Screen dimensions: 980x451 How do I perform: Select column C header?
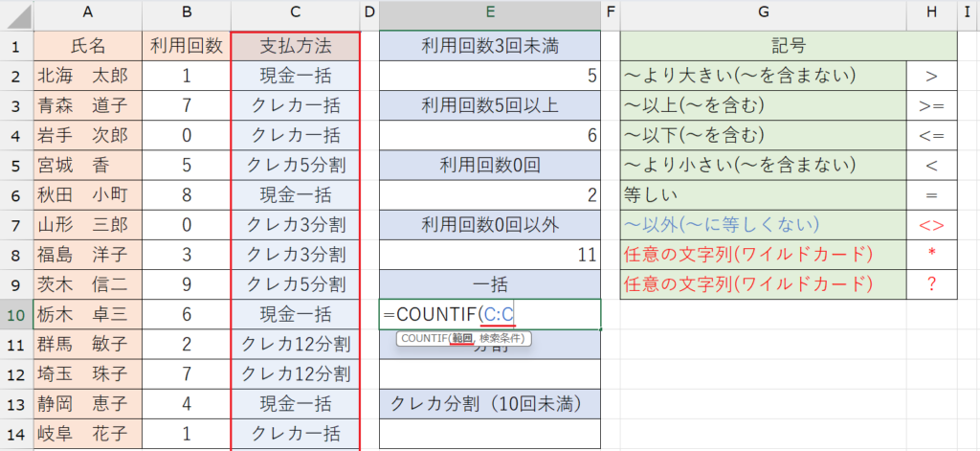pyautogui.click(x=296, y=14)
